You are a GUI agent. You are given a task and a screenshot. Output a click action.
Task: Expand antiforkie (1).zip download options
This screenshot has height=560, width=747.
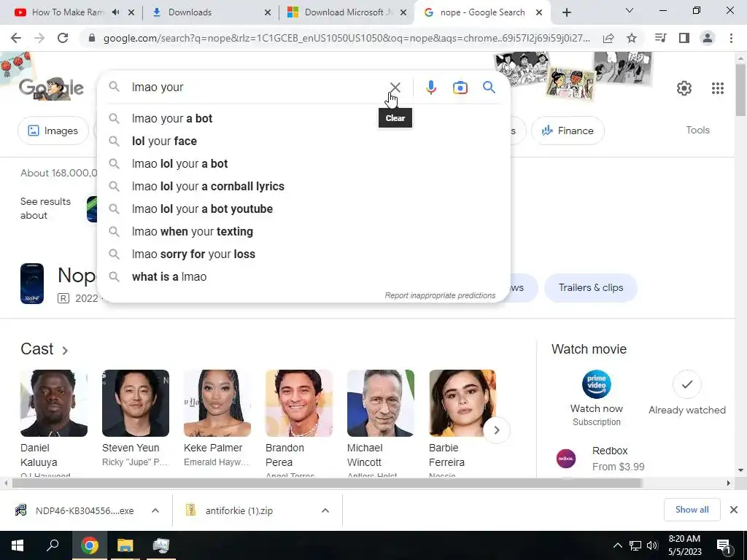tap(325, 510)
